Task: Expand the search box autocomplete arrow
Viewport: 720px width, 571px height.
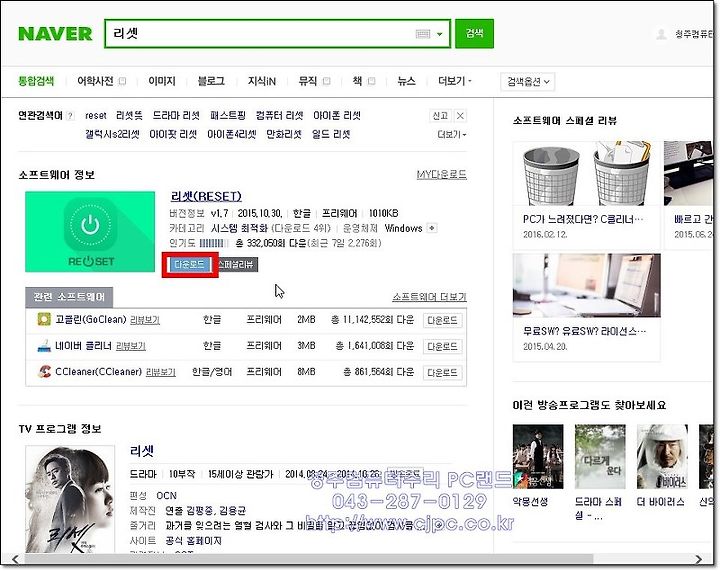Action: 439,34
